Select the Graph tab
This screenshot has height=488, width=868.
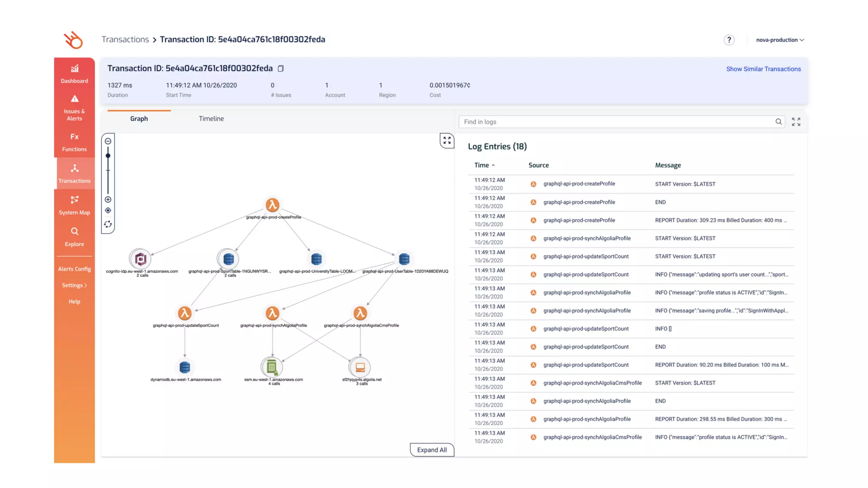[139, 119]
